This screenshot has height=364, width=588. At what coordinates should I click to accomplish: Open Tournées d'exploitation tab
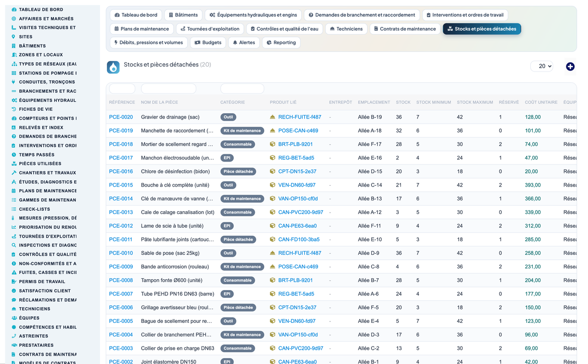click(x=210, y=29)
